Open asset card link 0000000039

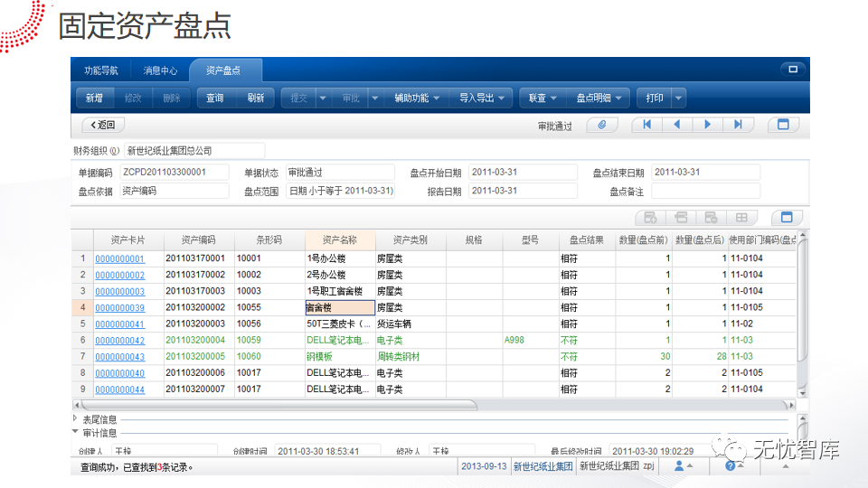[x=119, y=307]
